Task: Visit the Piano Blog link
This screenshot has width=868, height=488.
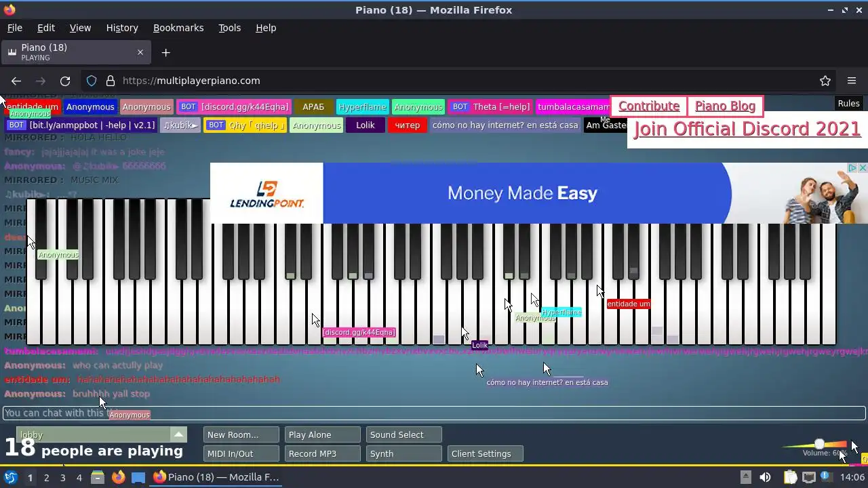Action: coord(725,106)
